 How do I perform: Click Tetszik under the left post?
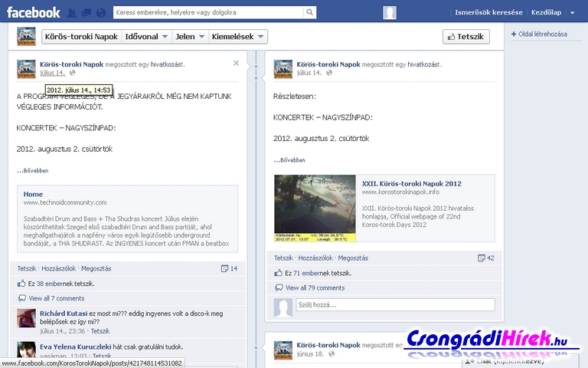pyautogui.click(x=27, y=268)
